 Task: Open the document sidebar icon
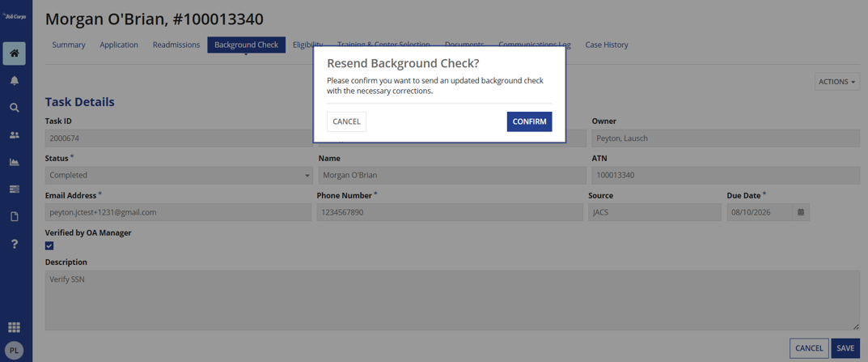(x=15, y=216)
